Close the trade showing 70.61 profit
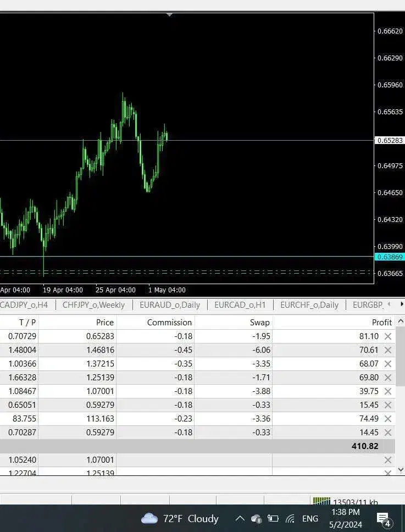 (x=387, y=350)
